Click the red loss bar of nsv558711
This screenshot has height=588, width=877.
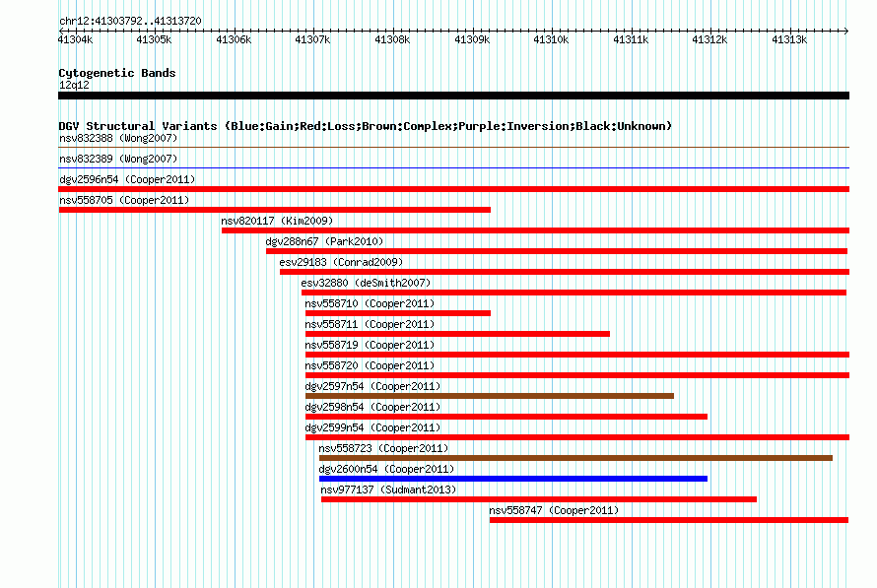[457, 334]
